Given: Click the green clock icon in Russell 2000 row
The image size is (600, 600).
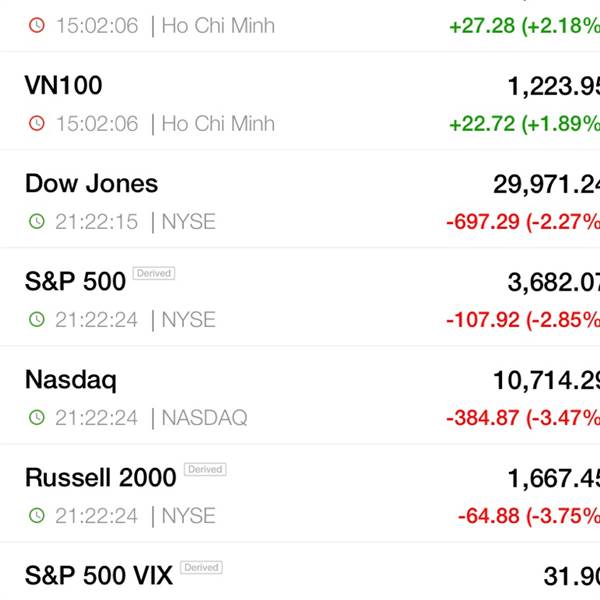Looking at the screenshot, I should click(37, 515).
